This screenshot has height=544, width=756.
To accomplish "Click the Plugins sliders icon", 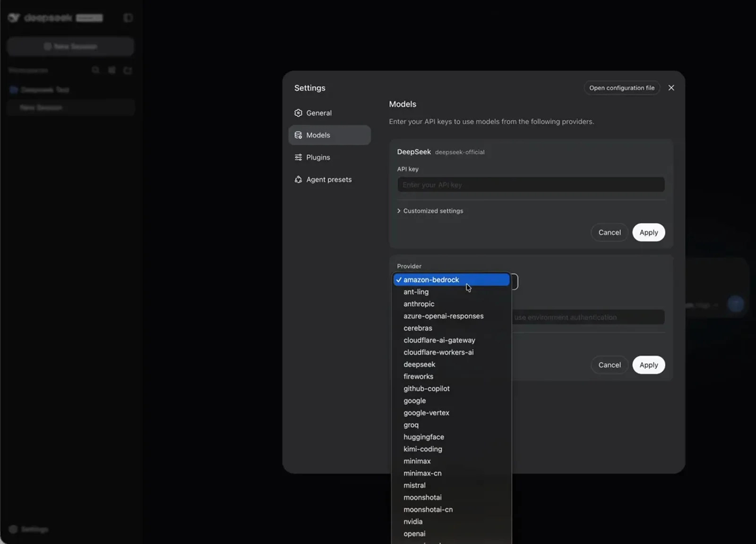I will coord(298,157).
